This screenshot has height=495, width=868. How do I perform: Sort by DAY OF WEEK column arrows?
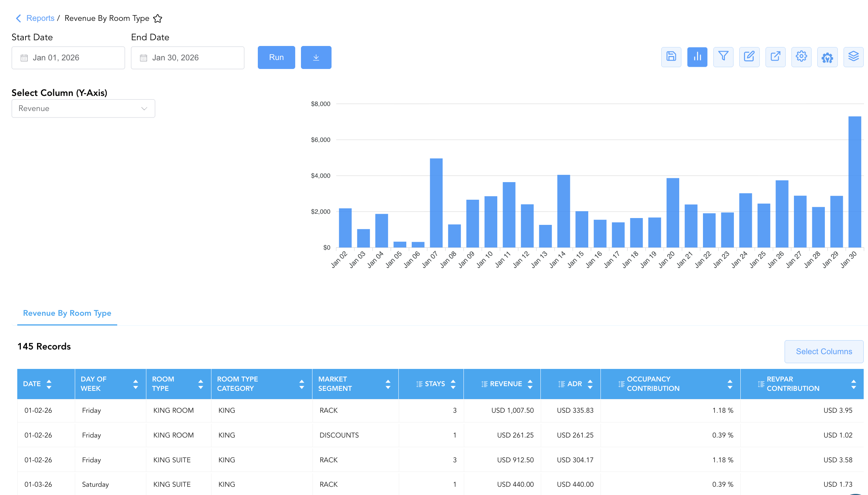point(136,384)
